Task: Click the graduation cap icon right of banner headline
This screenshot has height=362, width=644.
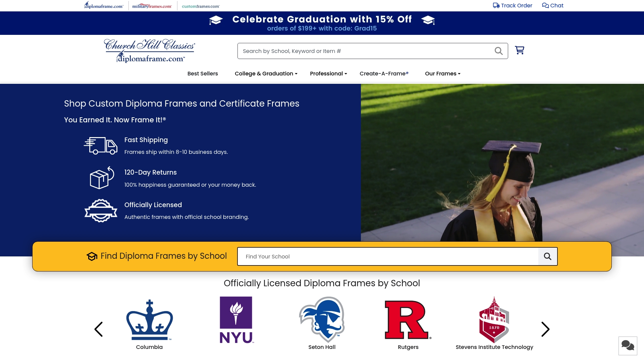Action: pos(428,20)
